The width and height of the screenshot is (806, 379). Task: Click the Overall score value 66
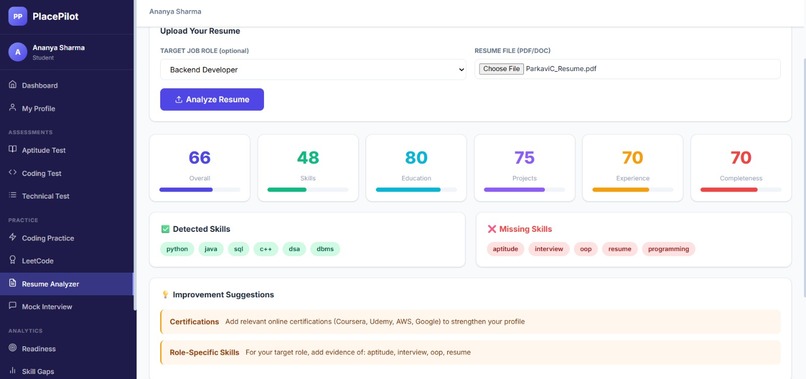coord(199,157)
